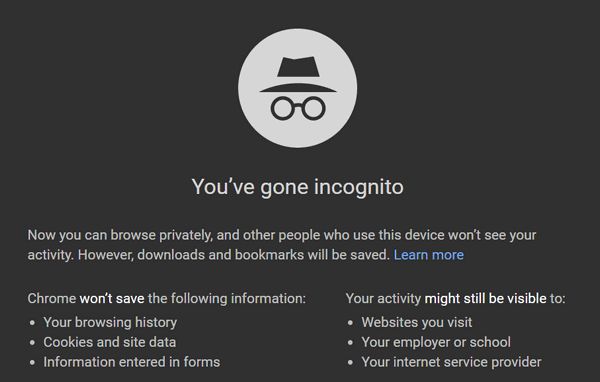Click the word "Chrome" in the left column
This screenshot has width=600, height=382.
click(52, 299)
